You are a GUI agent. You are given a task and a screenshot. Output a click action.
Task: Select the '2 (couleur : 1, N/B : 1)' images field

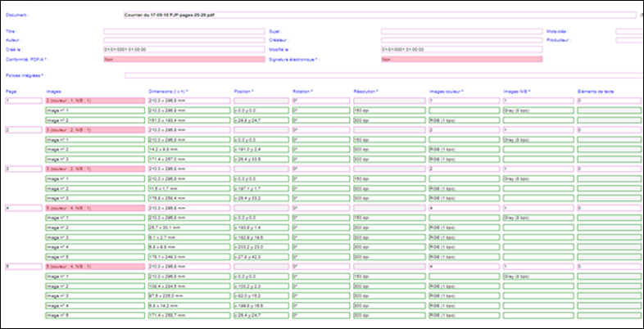94,100
